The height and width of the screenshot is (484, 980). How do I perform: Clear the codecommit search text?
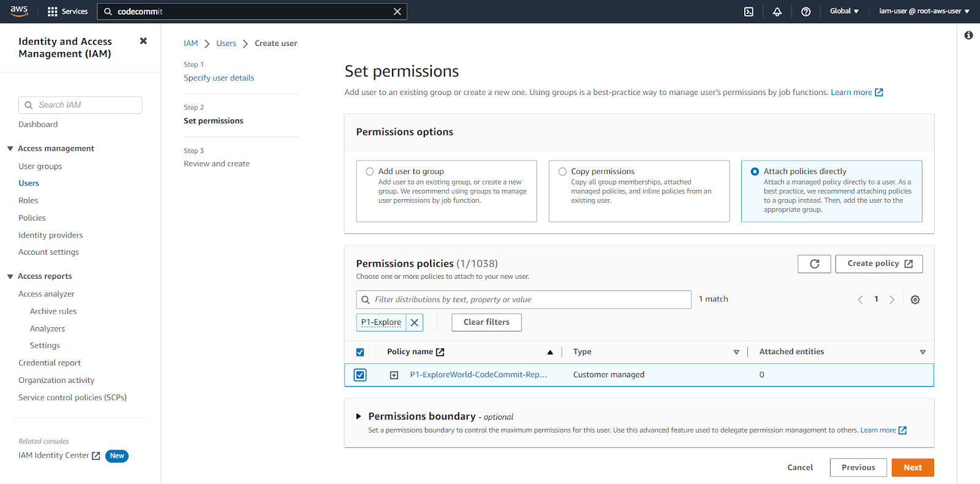click(397, 12)
